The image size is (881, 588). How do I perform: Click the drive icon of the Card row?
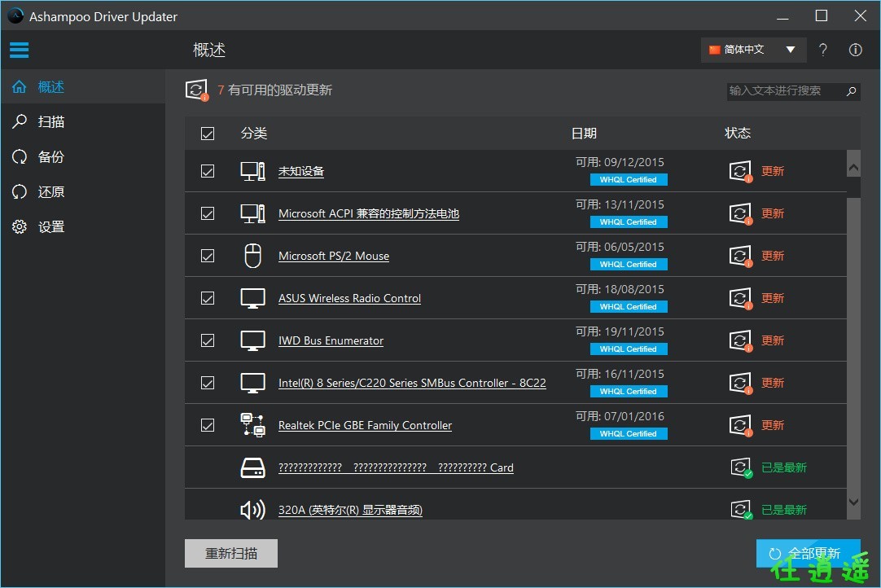click(x=253, y=467)
